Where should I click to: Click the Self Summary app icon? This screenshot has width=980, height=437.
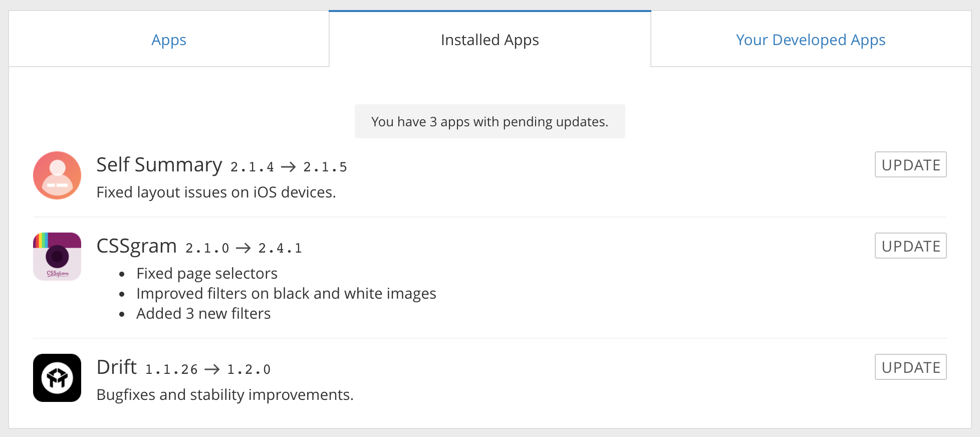point(57,175)
